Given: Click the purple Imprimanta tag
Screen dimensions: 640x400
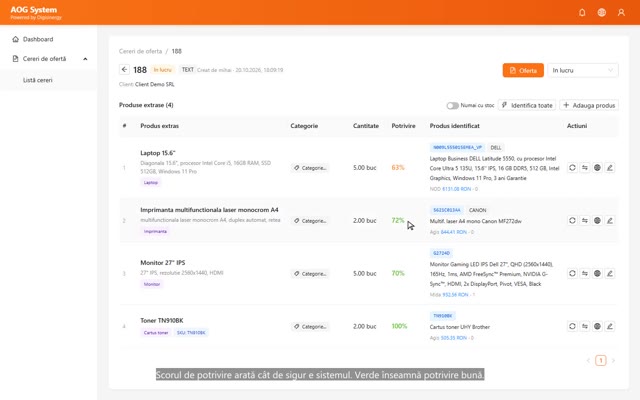Looking at the screenshot, I should 155,231.
